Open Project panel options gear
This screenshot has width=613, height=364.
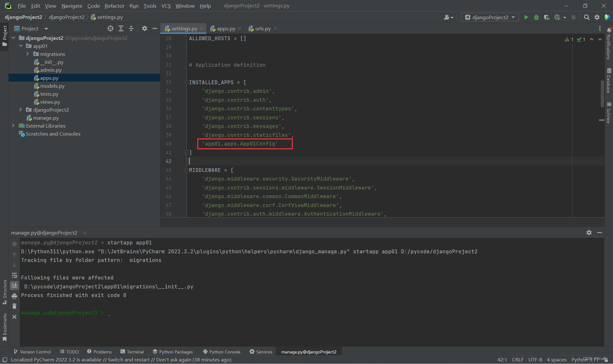pyautogui.click(x=145, y=28)
